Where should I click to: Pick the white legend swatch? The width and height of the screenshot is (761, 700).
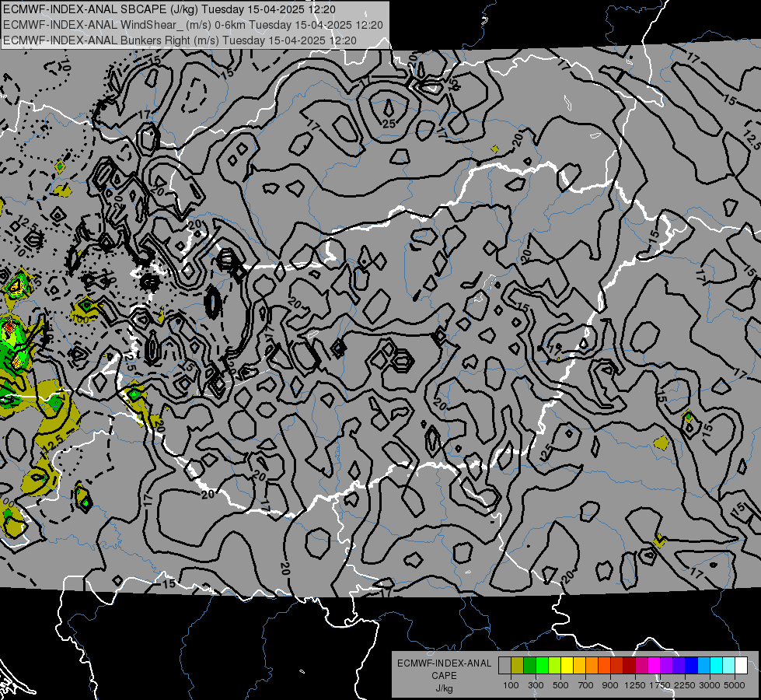click(742, 666)
